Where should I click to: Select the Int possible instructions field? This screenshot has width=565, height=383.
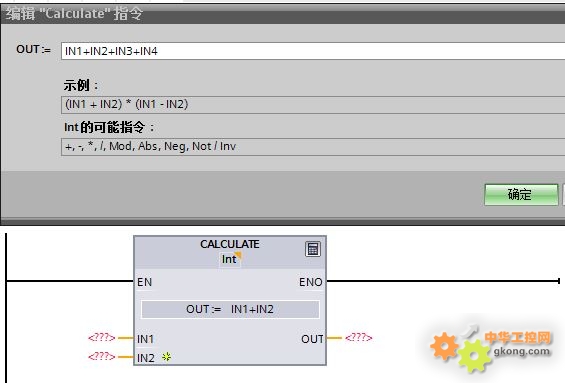point(313,147)
